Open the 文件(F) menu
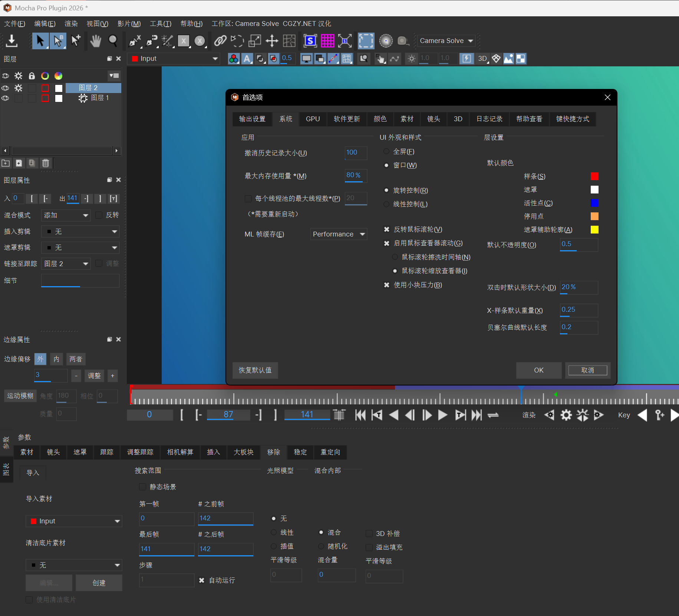Viewport: 679px width, 616px height. pos(14,24)
